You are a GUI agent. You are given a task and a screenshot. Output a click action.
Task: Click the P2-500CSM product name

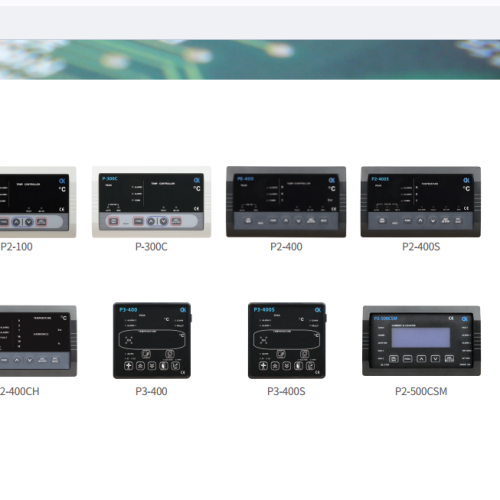(421, 391)
